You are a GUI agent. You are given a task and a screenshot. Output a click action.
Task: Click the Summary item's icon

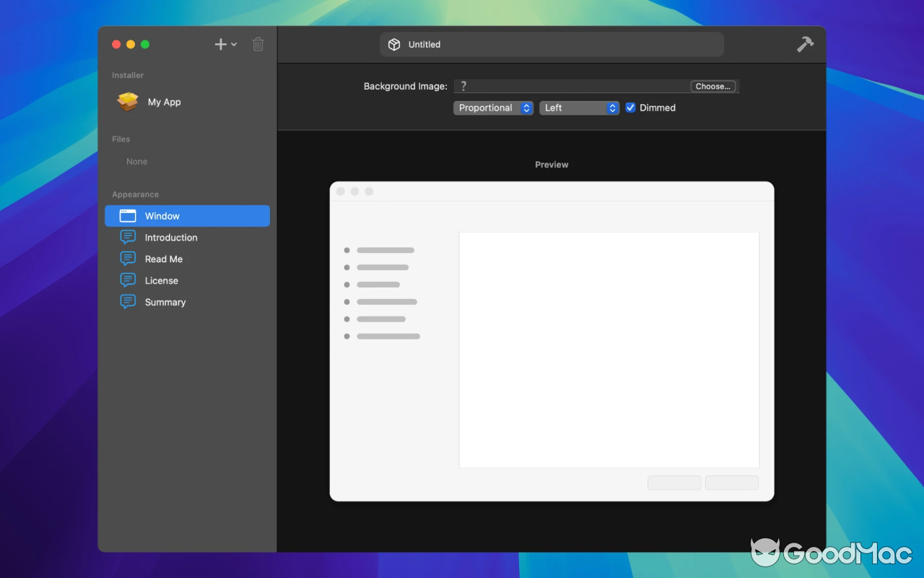click(126, 302)
